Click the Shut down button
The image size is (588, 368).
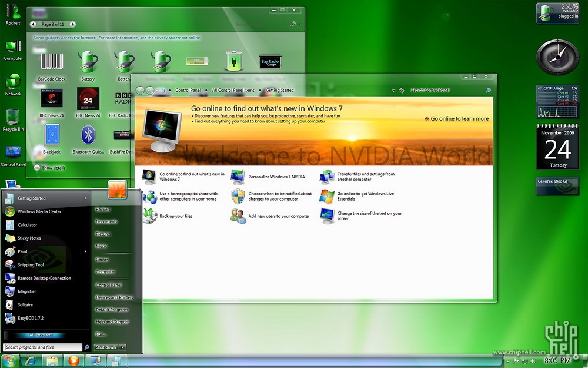pos(106,347)
